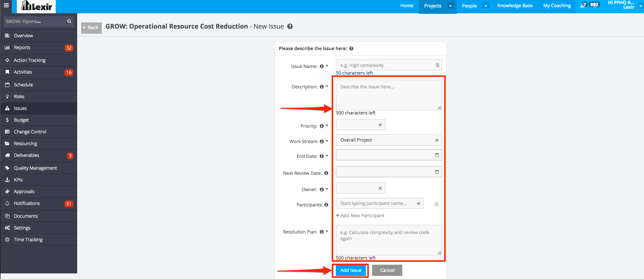This screenshot has width=644, height=279.
Task: Click the search magnifier in sidebar
Action: [x=69, y=21]
